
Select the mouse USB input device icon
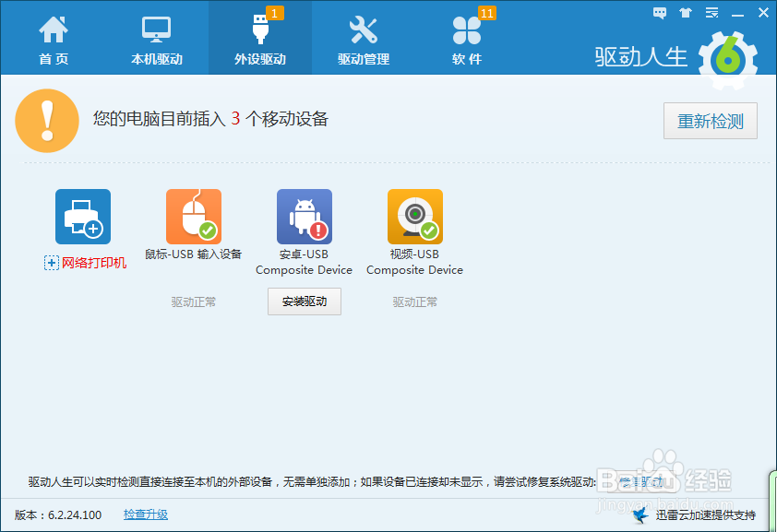tap(194, 217)
